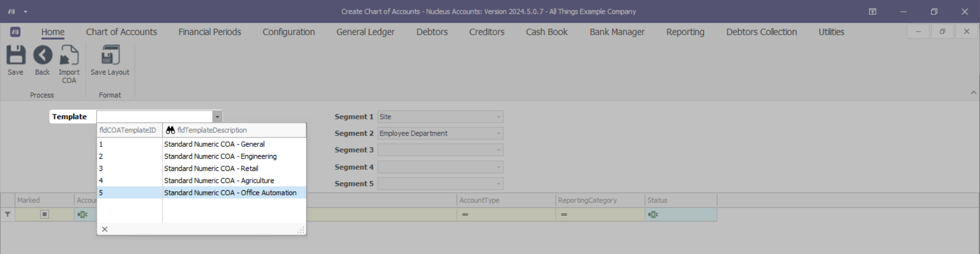Open the Template dropdown arrow
Image resolution: width=980 pixels, height=254 pixels.
(x=217, y=117)
